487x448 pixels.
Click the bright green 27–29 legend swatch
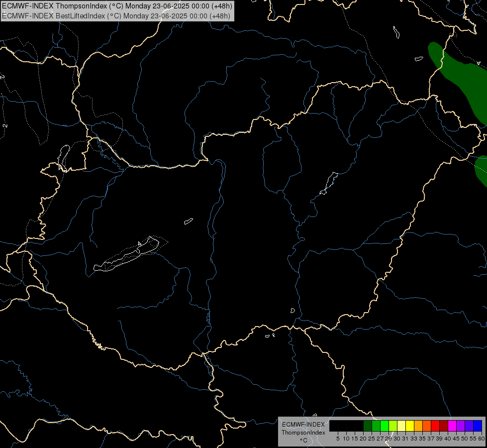pyautogui.click(x=385, y=426)
